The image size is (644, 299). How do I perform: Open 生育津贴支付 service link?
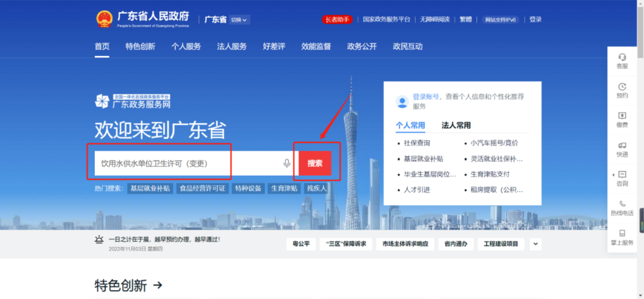pyautogui.click(x=490, y=174)
